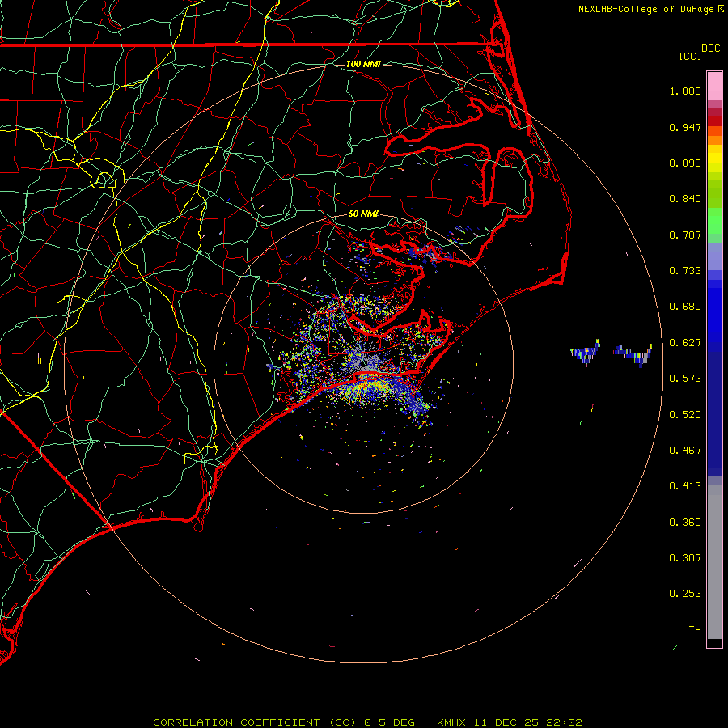The image size is (728, 728).
Task: Click the DCC label above the color scale
Action: click(x=710, y=49)
